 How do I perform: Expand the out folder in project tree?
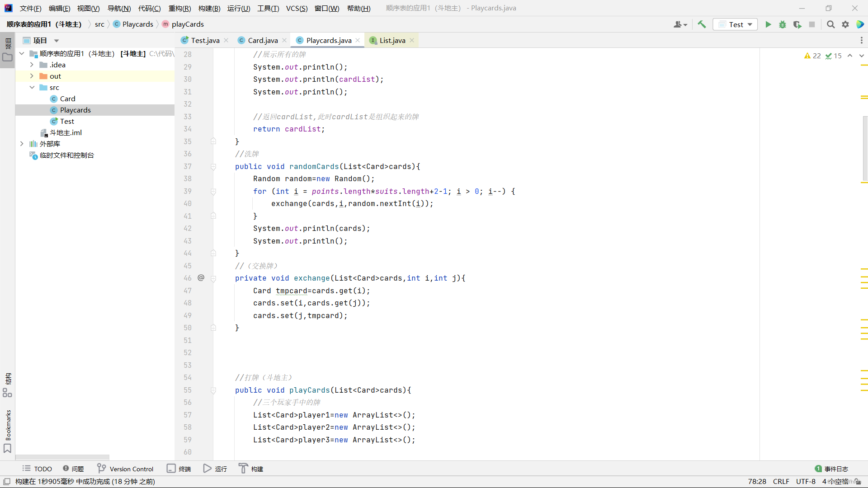tap(32, 76)
